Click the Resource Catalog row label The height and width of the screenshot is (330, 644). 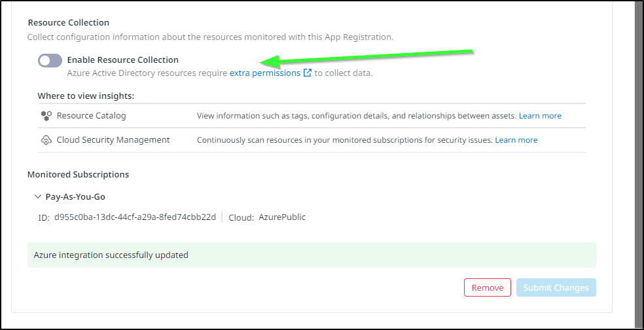[91, 116]
